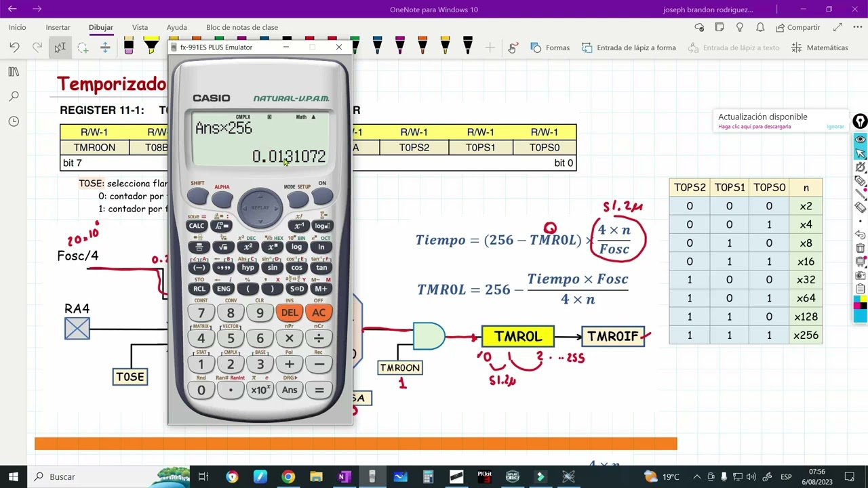Open Bloc de notas de clase tab

(x=242, y=27)
